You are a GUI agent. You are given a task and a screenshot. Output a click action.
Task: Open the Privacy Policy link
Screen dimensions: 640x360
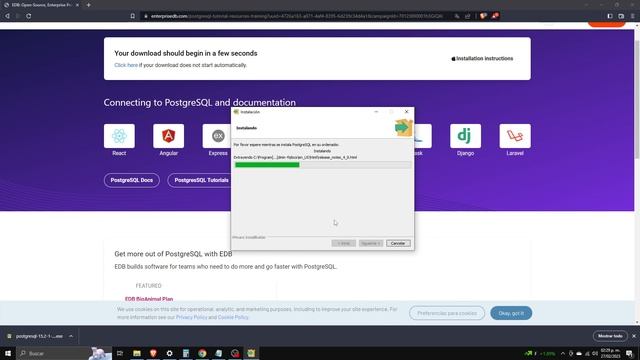click(191, 317)
